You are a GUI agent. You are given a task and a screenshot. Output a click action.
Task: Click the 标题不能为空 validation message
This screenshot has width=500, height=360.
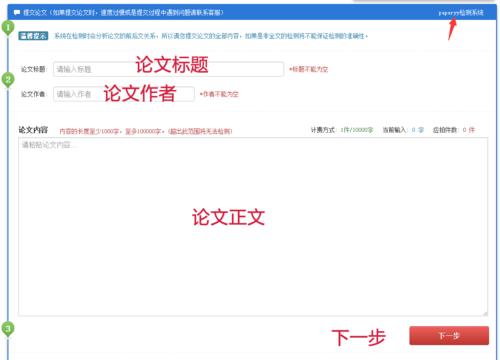tap(308, 69)
